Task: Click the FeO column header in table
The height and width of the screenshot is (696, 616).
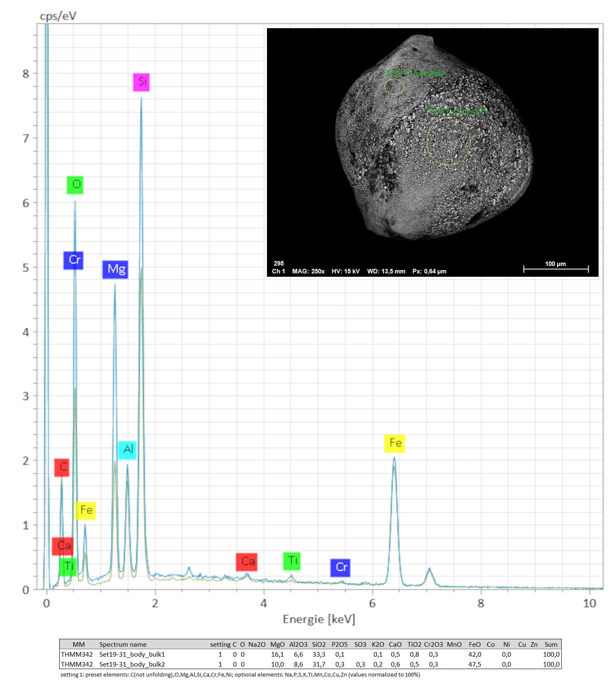Action: (475, 645)
